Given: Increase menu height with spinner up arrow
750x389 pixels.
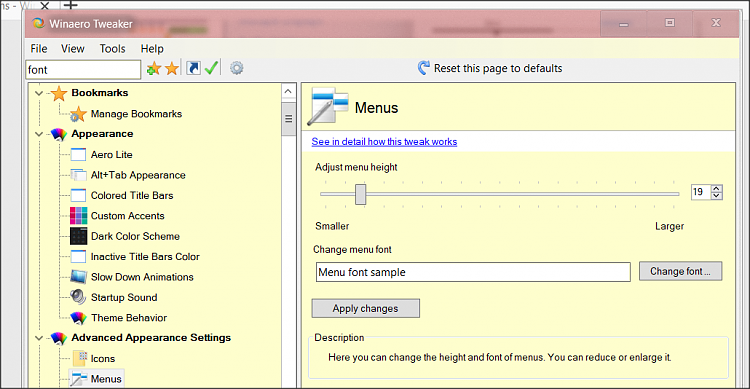Looking at the screenshot, I should (716, 189).
